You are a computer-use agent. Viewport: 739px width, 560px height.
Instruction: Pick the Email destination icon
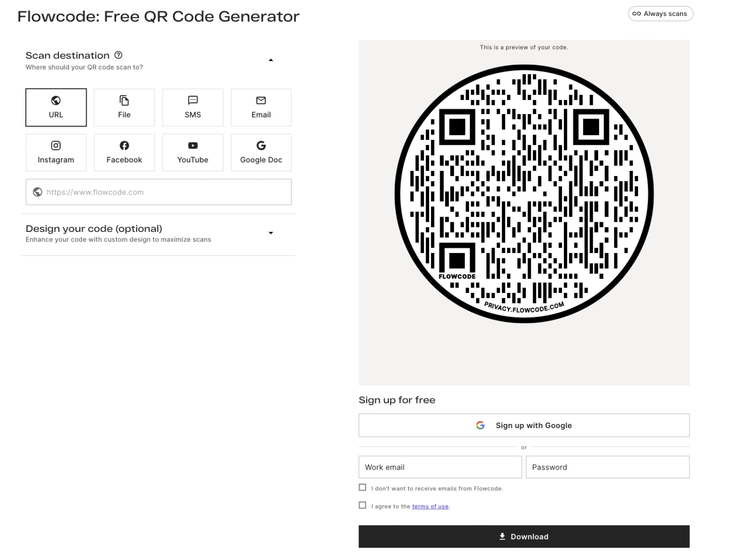(x=261, y=101)
